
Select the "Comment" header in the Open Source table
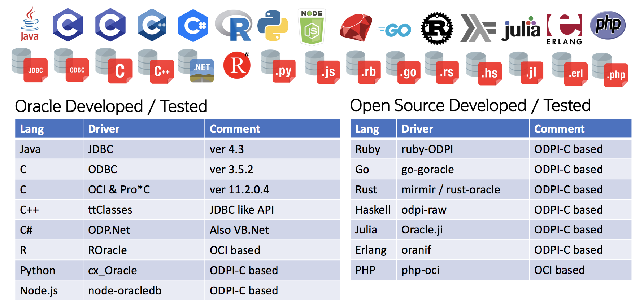coord(580,129)
